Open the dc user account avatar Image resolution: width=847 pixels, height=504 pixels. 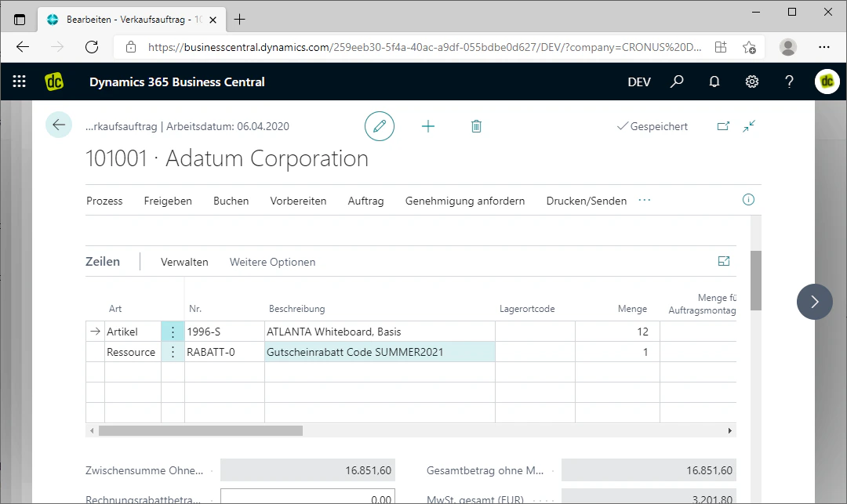(x=827, y=82)
